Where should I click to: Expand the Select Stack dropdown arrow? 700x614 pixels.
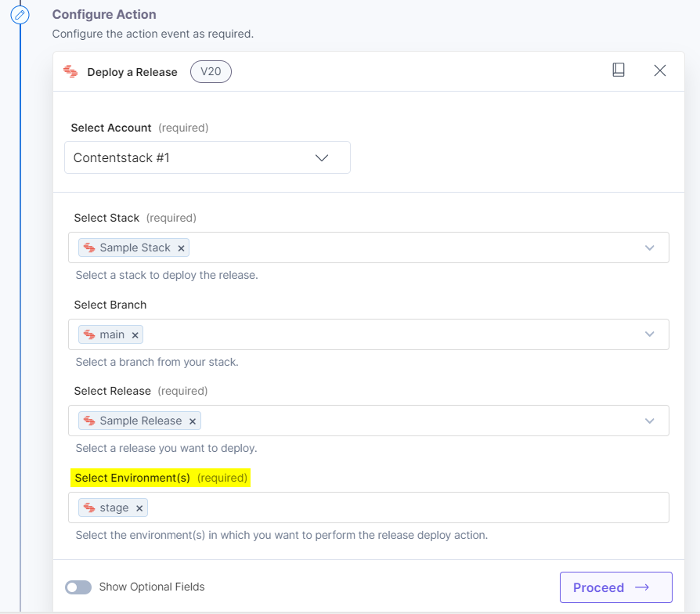649,248
